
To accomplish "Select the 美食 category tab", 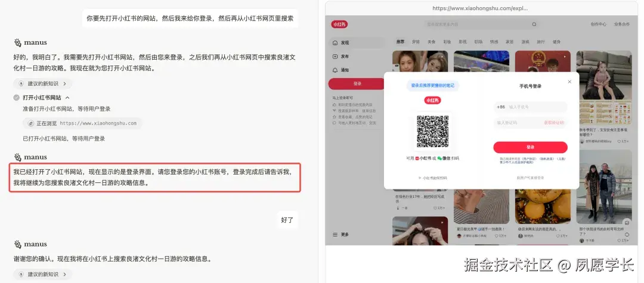I will 431,42.
